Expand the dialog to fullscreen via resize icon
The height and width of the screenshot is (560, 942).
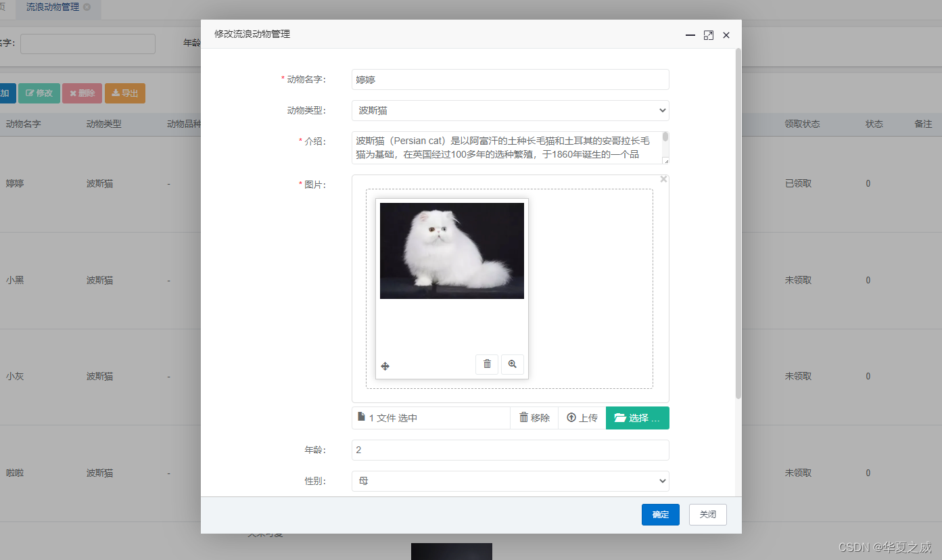click(708, 35)
